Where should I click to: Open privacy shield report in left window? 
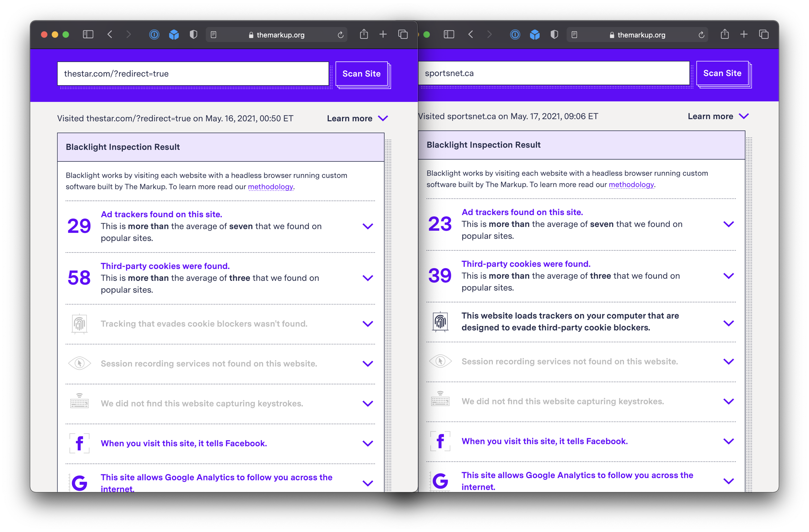coord(193,34)
